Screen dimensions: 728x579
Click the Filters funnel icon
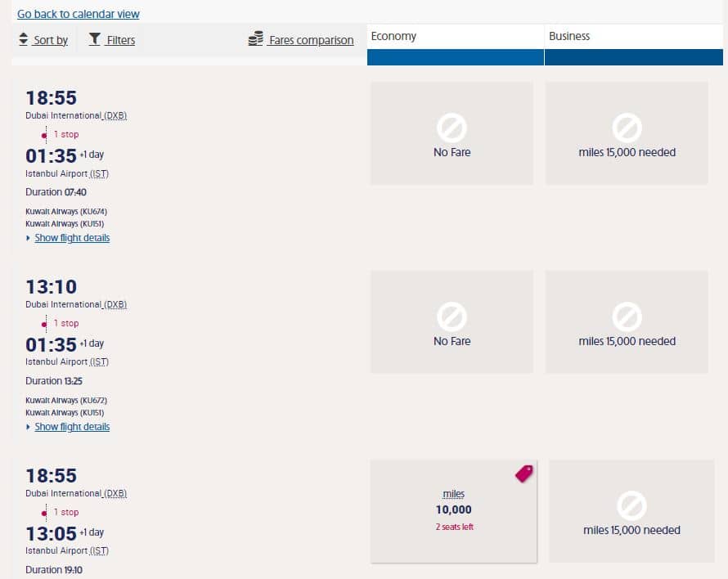(95, 38)
